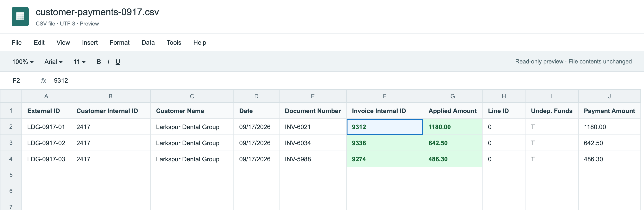The image size is (644, 210).
Task: Select row 5 header
Action: pyautogui.click(x=11, y=175)
